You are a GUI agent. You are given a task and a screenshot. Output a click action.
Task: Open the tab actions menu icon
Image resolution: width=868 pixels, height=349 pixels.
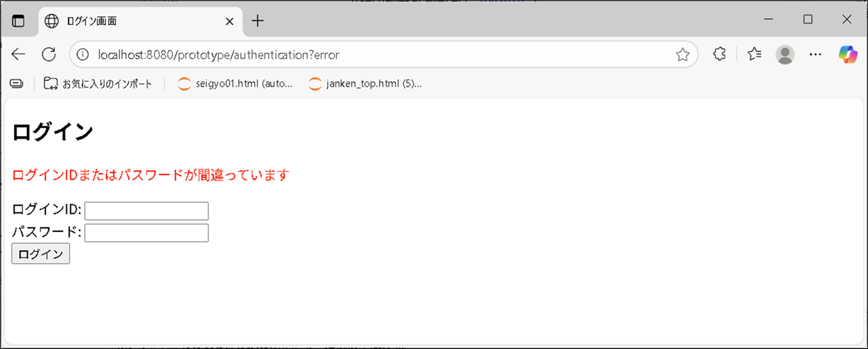click(x=18, y=21)
